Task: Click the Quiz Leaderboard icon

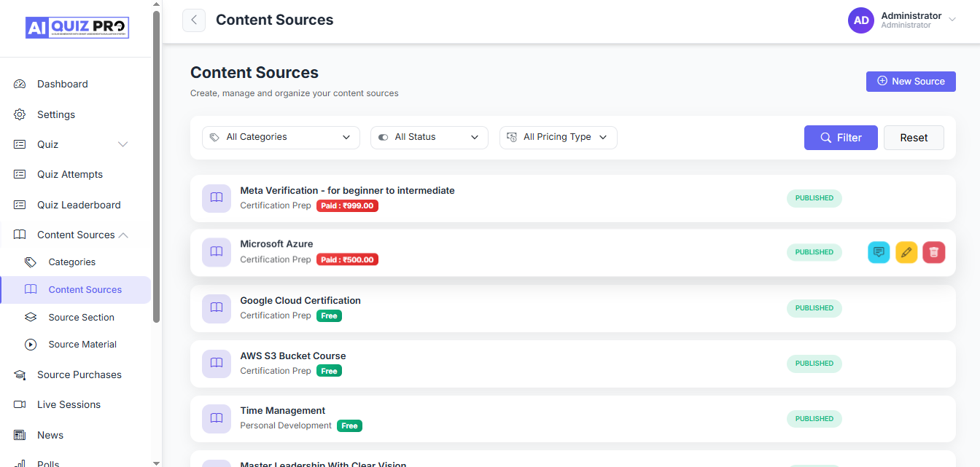Action: pos(20,205)
